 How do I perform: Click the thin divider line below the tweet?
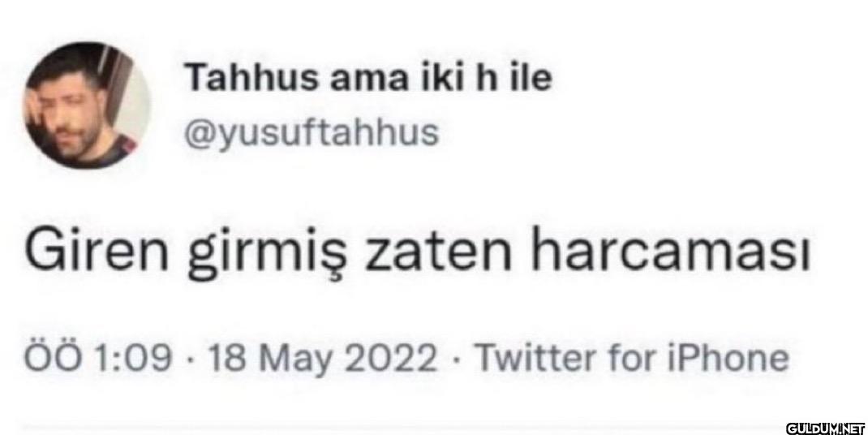coord(398,428)
